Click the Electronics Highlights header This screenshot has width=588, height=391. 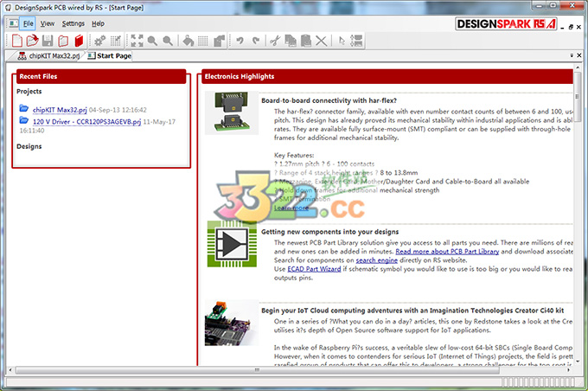coord(387,76)
